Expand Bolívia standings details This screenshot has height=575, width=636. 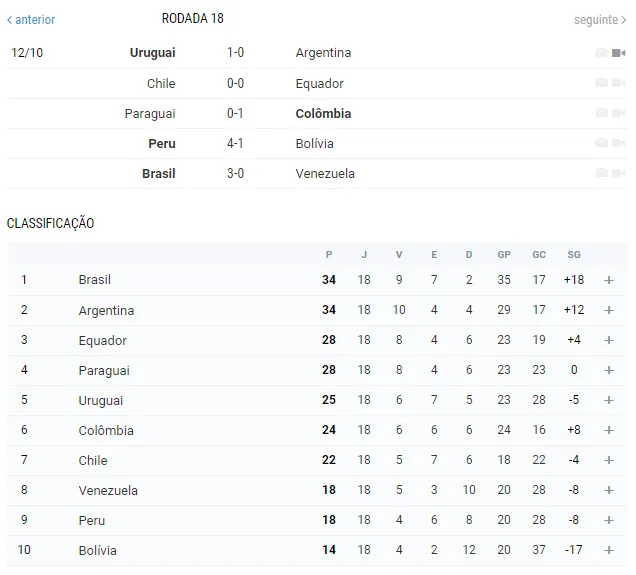pyautogui.click(x=609, y=550)
